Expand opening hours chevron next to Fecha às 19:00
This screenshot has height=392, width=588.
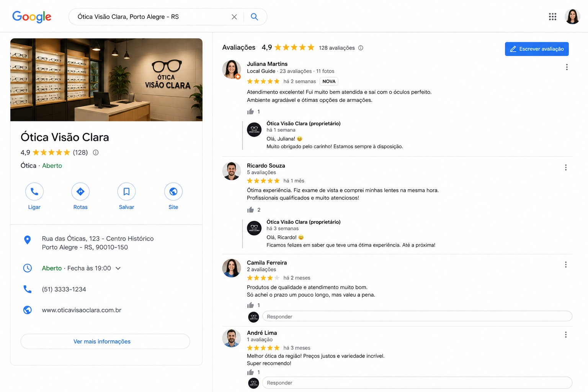click(118, 268)
